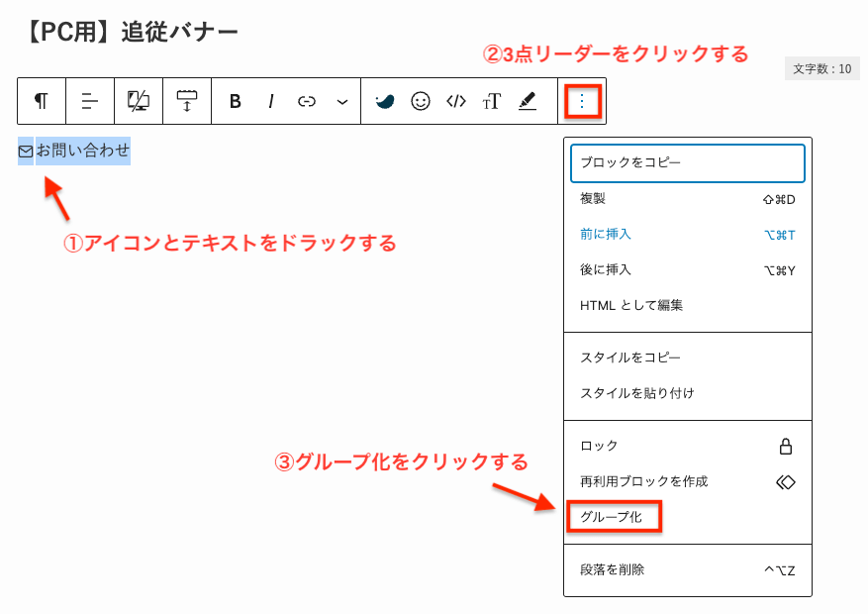Screen dimensions: 868x614
Task: Open the three-dot block options menu
Action: pyautogui.click(x=583, y=101)
